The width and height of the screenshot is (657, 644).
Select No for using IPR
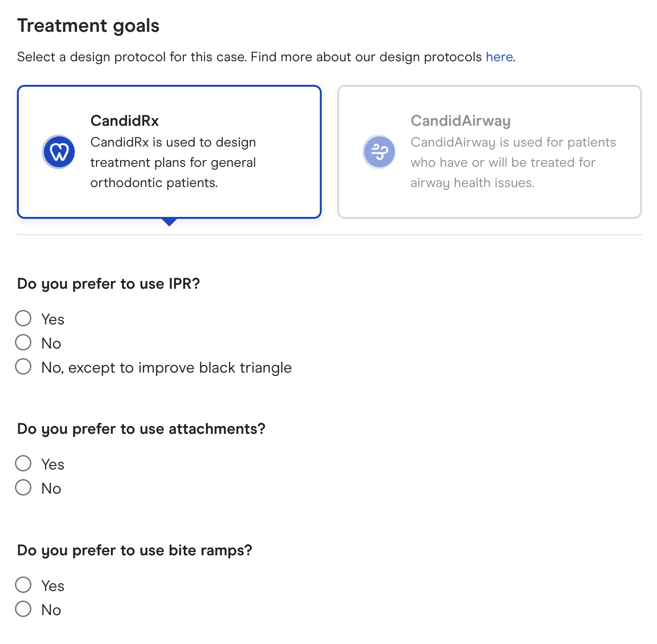(23, 343)
